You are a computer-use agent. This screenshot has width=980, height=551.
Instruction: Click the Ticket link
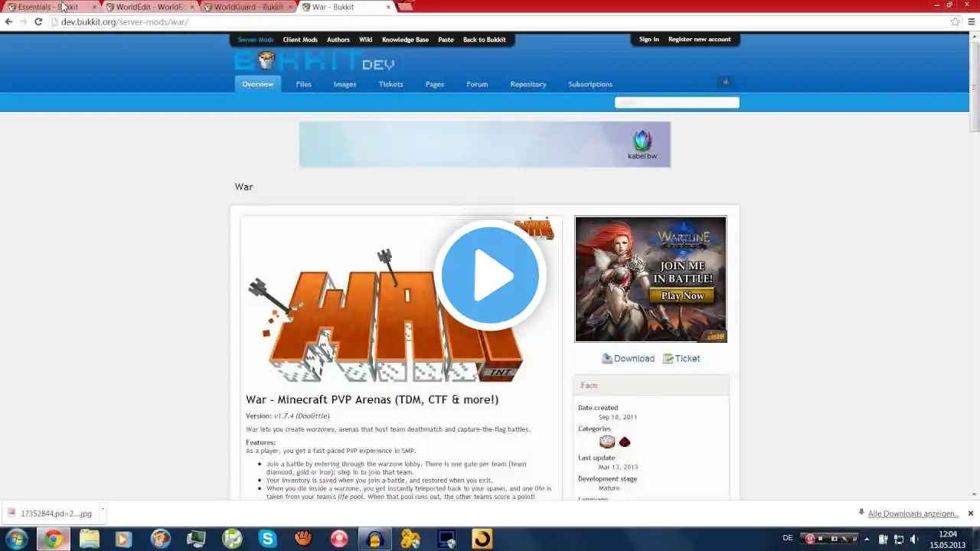click(x=688, y=358)
